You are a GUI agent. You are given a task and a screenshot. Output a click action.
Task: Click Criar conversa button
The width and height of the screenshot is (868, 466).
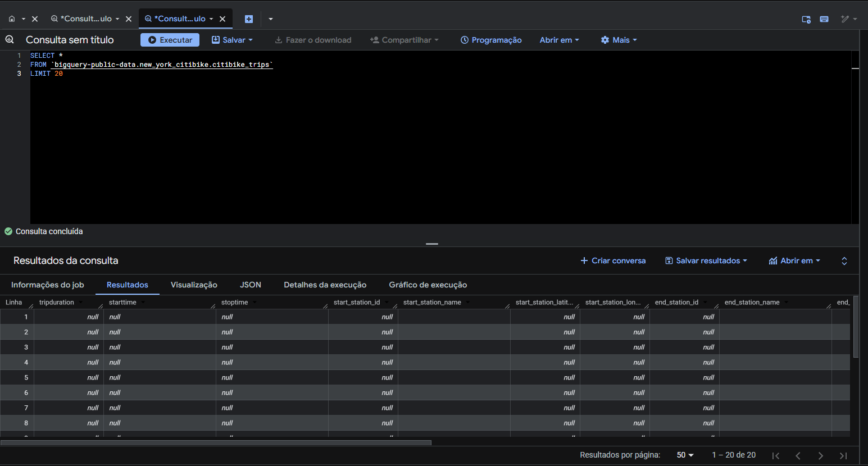pyautogui.click(x=613, y=261)
